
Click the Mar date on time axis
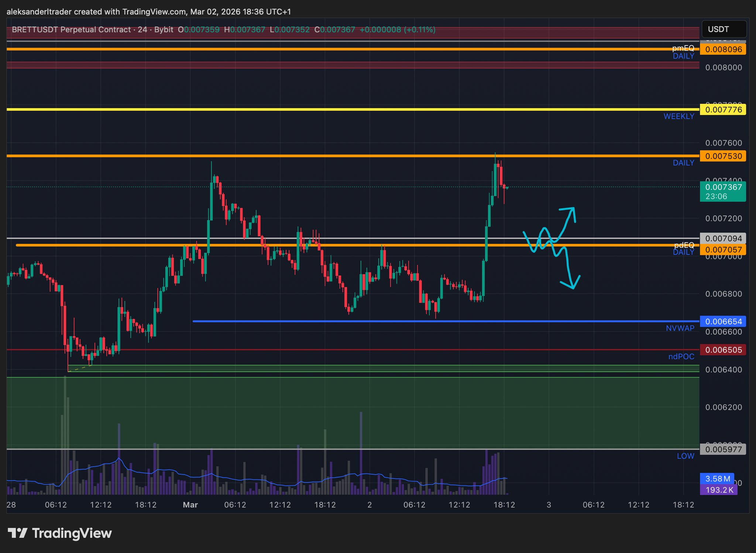point(190,505)
